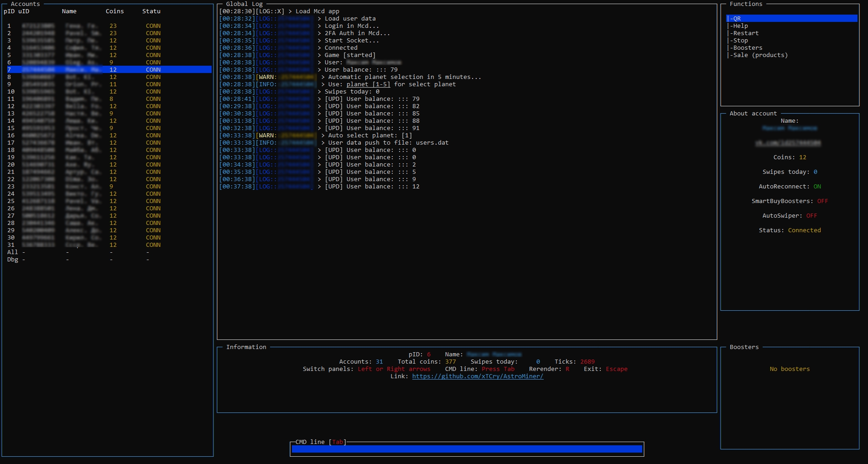The image size is (868, 464).
Task: Focus the blue CMD line input
Action: [x=467, y=449]
